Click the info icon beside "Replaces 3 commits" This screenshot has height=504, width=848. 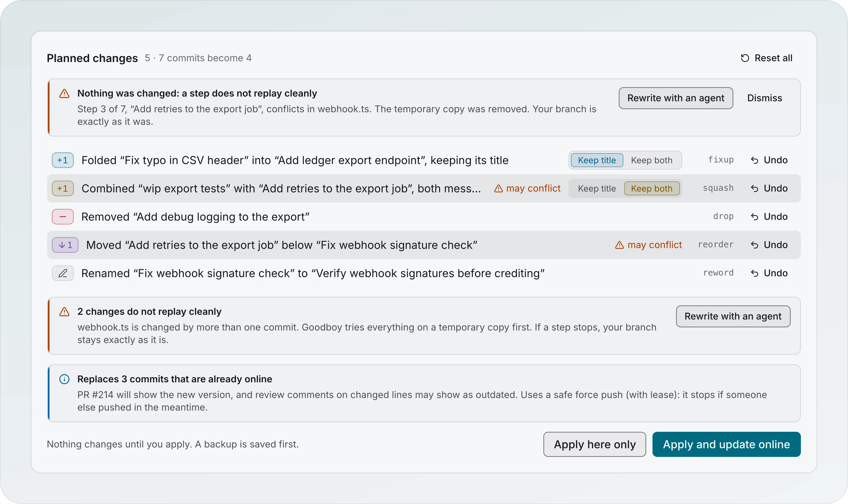64,379
